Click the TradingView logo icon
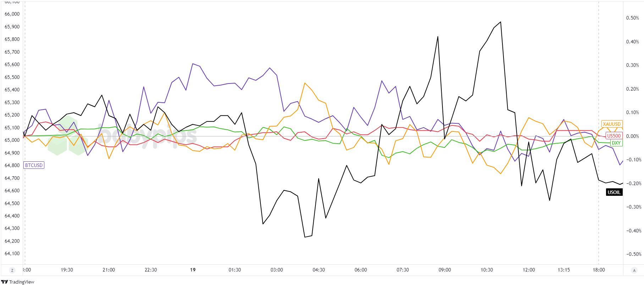This screenshot has height=285, width=644. (4, 282)
